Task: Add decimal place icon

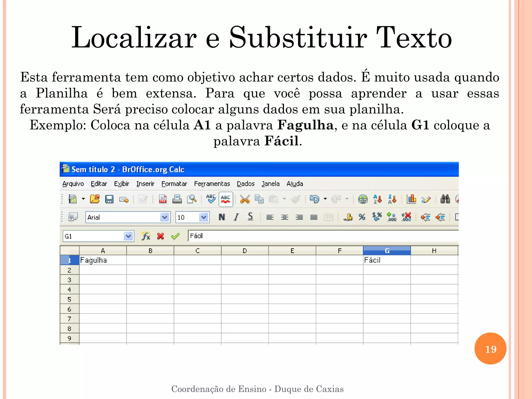Action: (x=391, y=217)
